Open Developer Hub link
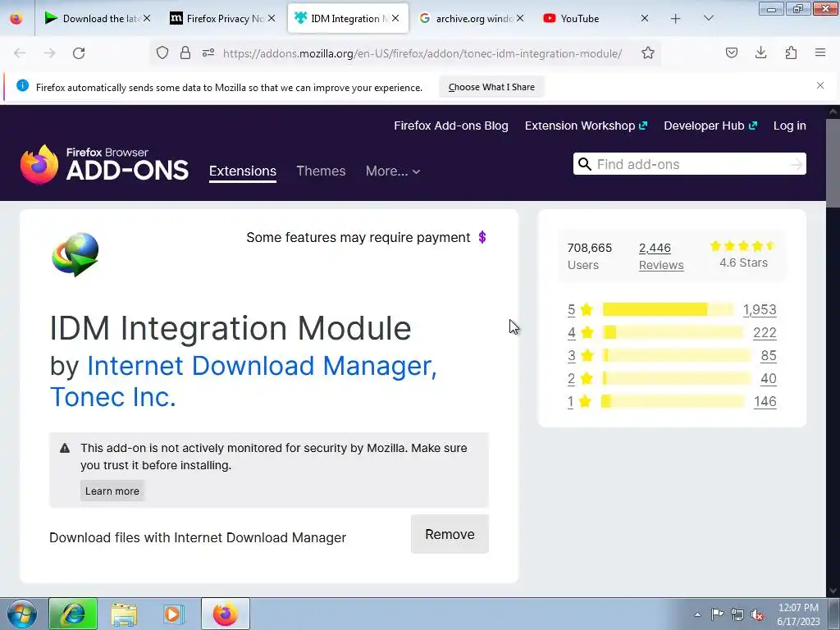 click(710, 126)
